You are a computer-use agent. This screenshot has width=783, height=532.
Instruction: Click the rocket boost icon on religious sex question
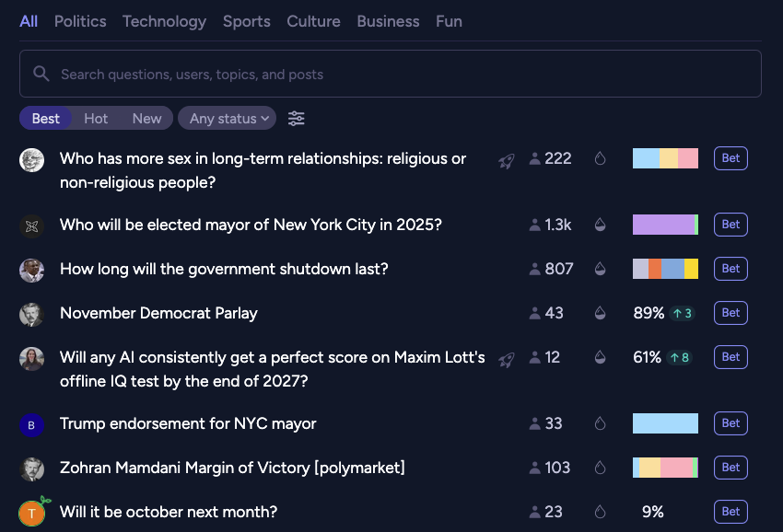pyautogui.click(x=506, y=161)
